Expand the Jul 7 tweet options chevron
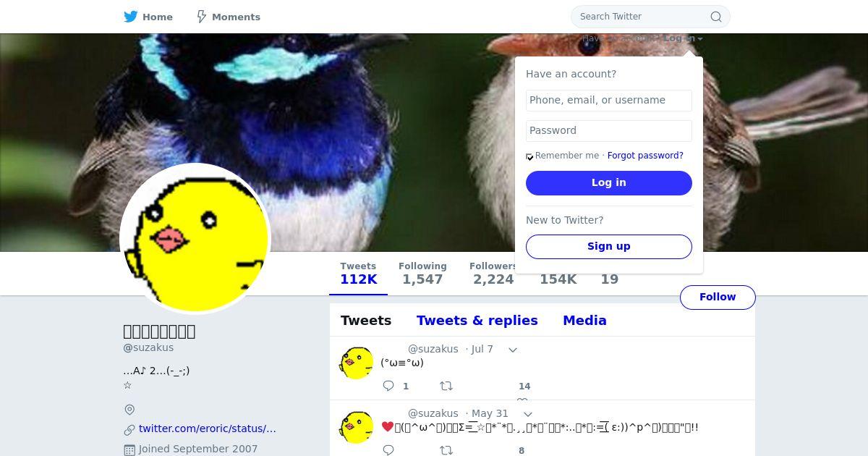This screenshot has width=868, height=456. [x=513, y=350]
